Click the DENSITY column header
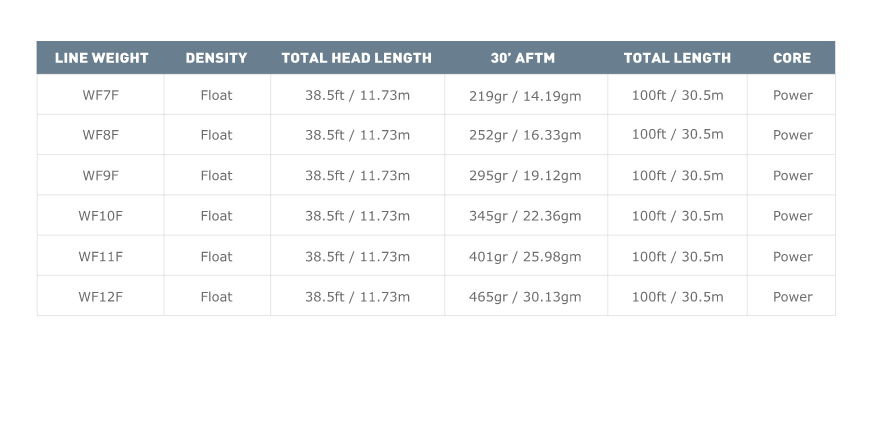This screenshot has width=876, height=422. click(x=216, y=58)
